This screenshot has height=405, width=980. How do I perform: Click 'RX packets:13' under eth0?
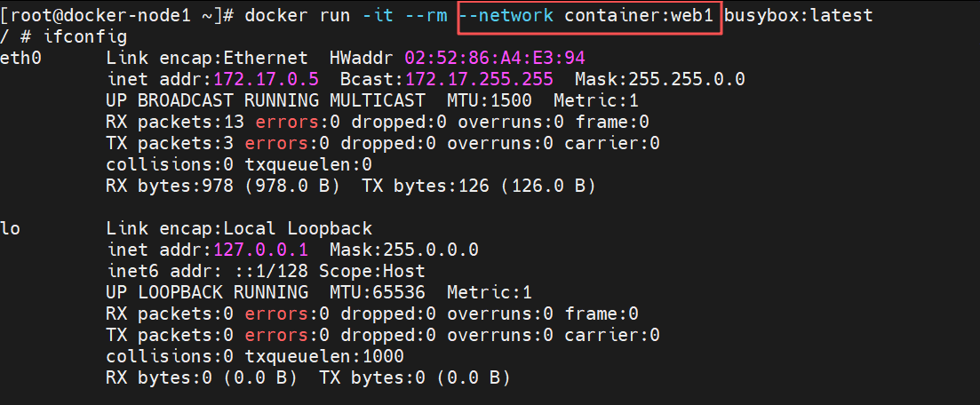pos(176,122)
